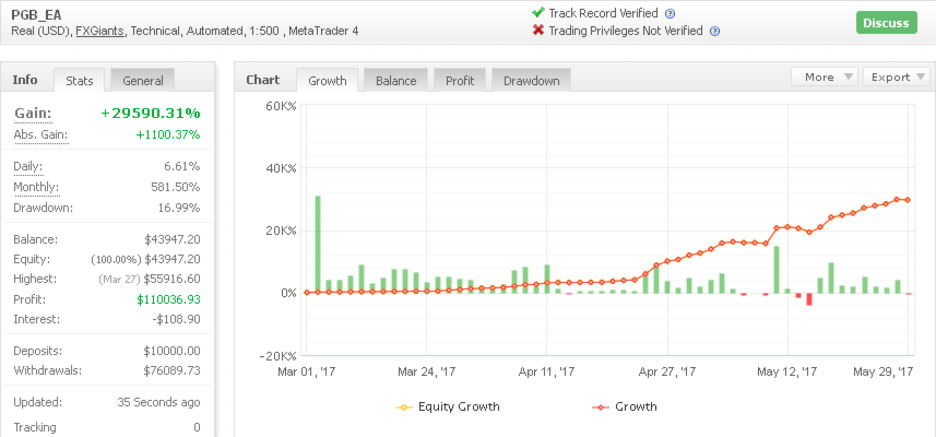Select the Stats info tab
Screen dimensions: 936x437
coord(79,81)
